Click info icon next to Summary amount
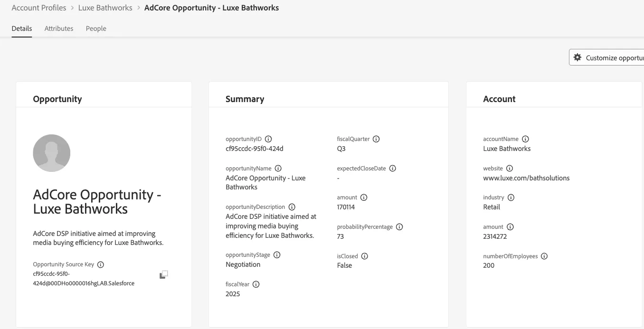The height and width of the screenshot is (329, 644). (x=364, y=197)
